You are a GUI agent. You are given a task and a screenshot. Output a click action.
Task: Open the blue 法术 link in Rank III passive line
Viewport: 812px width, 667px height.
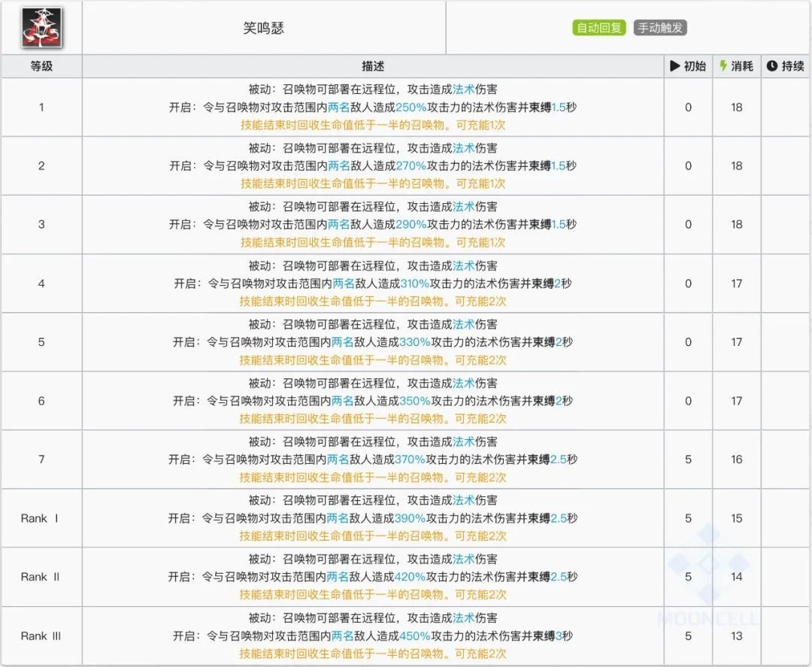(463, 618)
